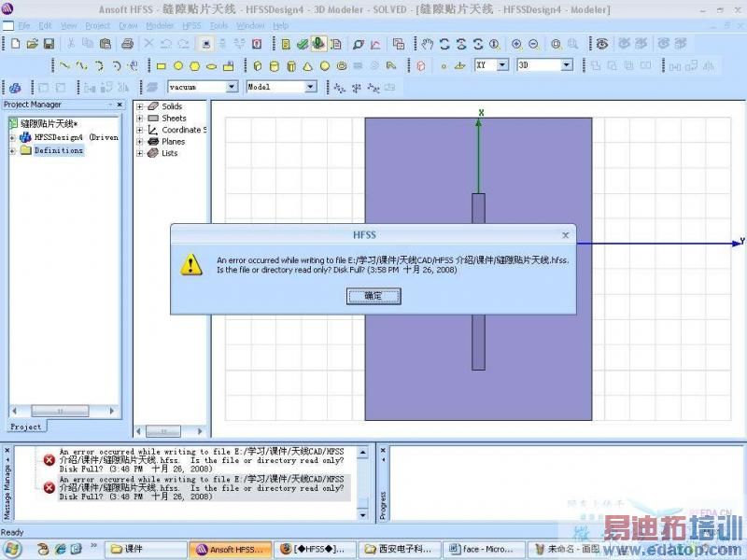Image resolution: width=747 pixels, height=560 pixels.
Task: Click the Windows Start button
Action: tap(11, 550)
